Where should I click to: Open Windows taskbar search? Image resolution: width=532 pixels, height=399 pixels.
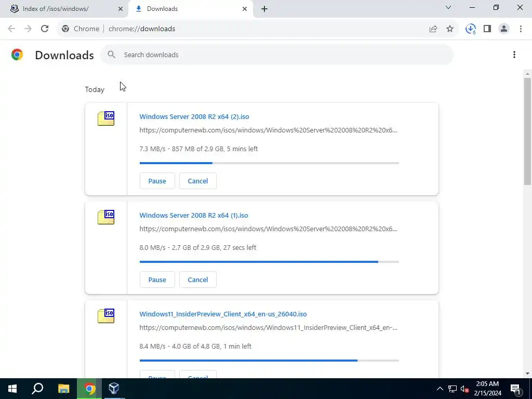[37, 389]
